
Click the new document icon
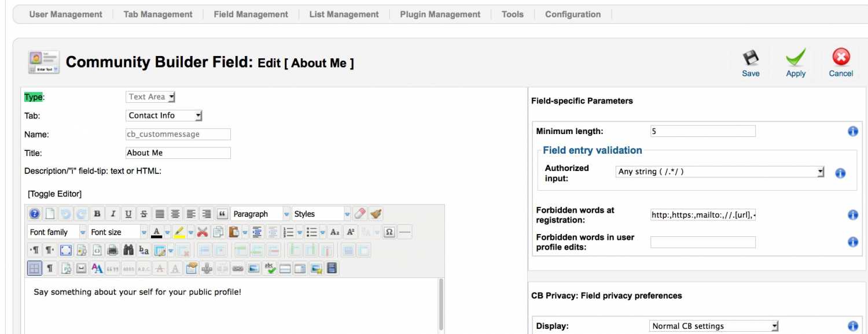pyautogui.click(x=50, y=214)
